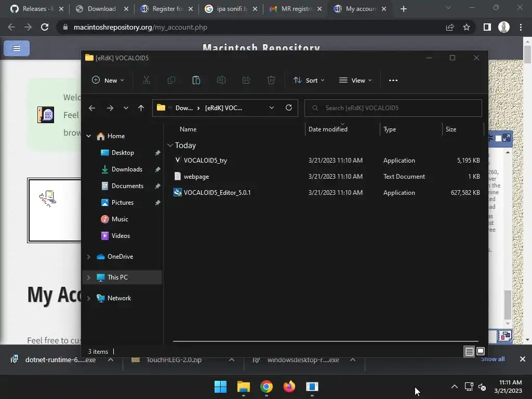Click the Cut icon in Explorer toolbar

pos(146,81)
